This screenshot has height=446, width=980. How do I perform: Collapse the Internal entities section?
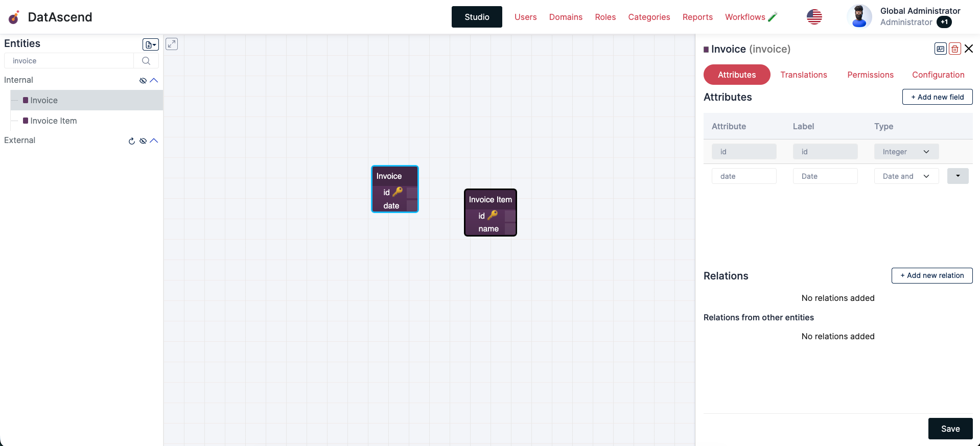154,80
